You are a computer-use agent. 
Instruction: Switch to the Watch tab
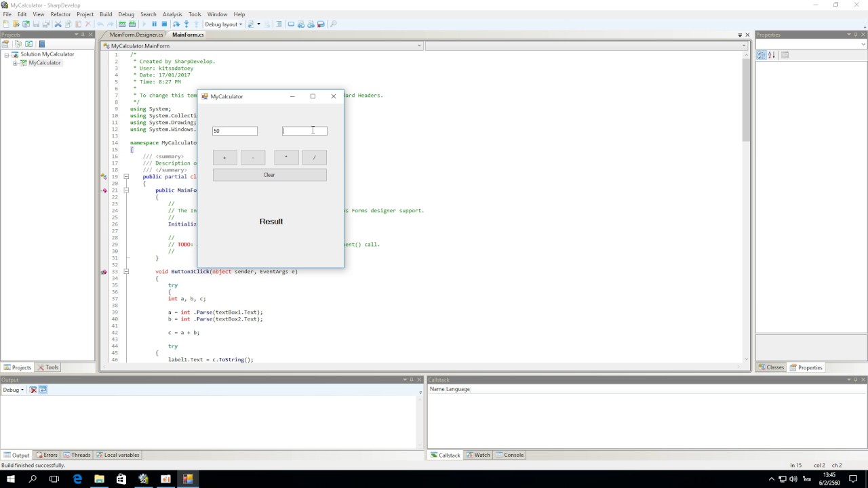pyautogui.click(x=478, y=455)
